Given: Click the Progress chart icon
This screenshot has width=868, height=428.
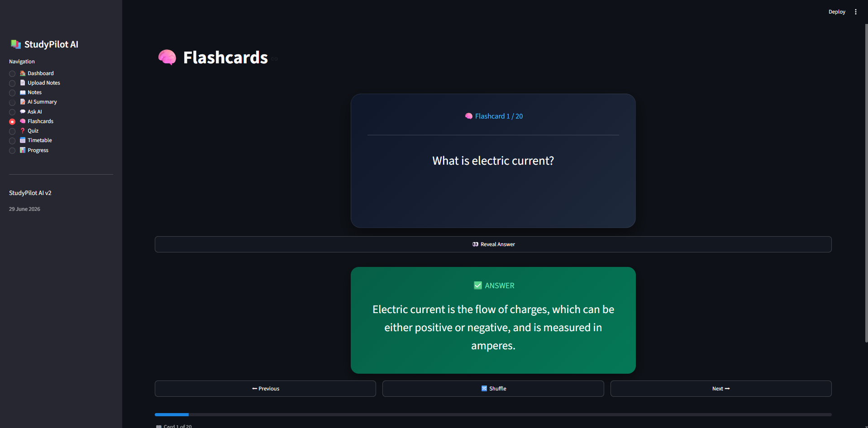Looking at the screenshot, I should [x=23, y=150].
